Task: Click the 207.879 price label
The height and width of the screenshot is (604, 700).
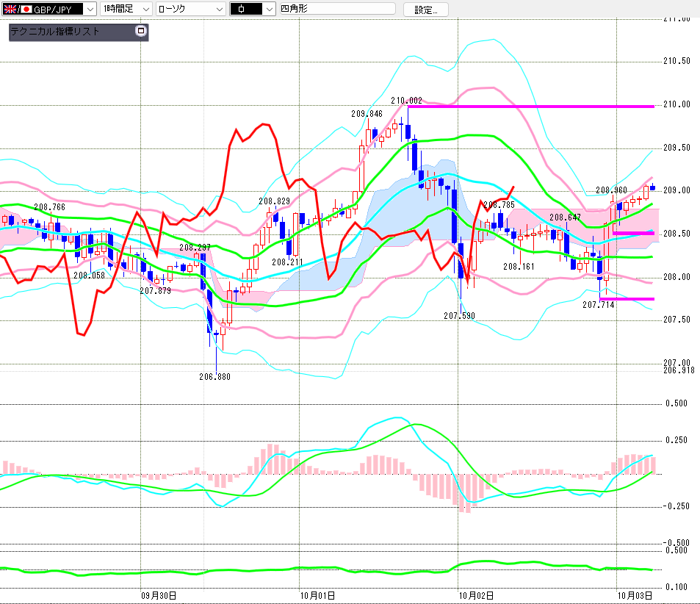Action: 156,291
